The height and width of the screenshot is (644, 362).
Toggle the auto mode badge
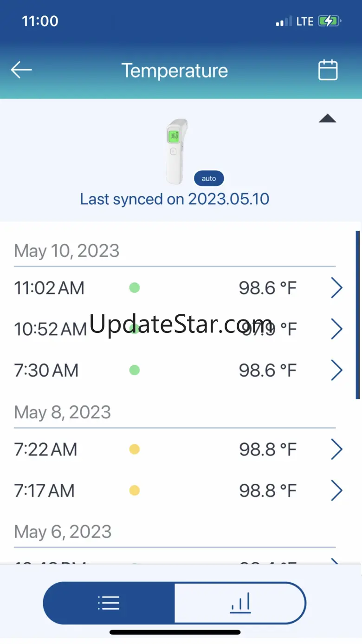[209, 178]
